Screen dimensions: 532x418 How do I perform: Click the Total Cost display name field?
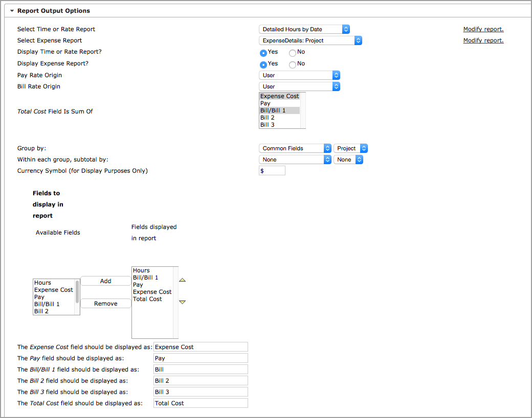point(201,403)
